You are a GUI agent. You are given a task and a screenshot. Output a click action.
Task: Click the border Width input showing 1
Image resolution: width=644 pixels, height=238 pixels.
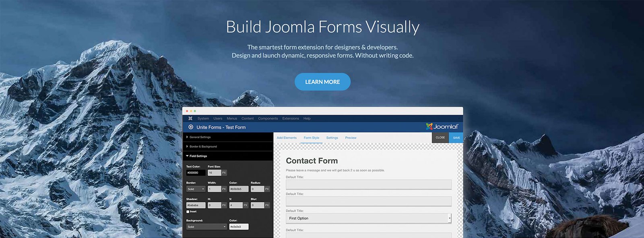click(214, 189)
